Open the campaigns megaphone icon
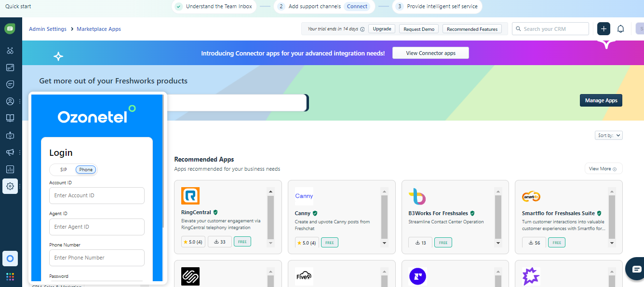The width and height of the screenshot is (644, 287). [10, 152]
